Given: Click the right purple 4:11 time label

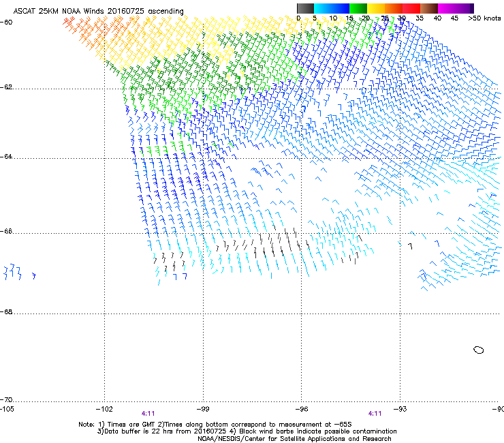Looking at the screenshot, I should pos(375,414).
